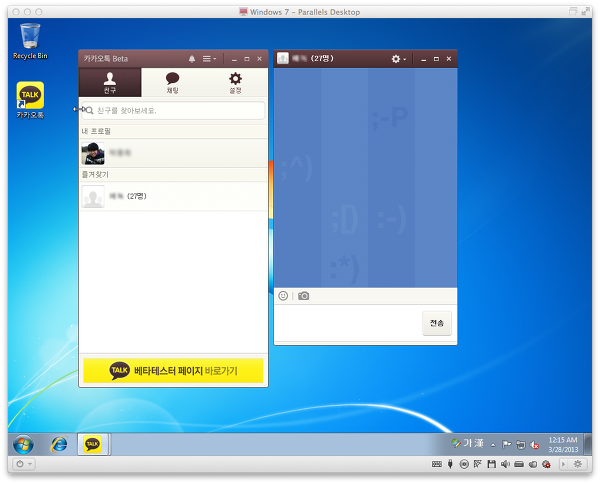Switch to the 친구 friends tab
Image resolution: width=600 pixels, height=484 pixels.
pos(110,82)
